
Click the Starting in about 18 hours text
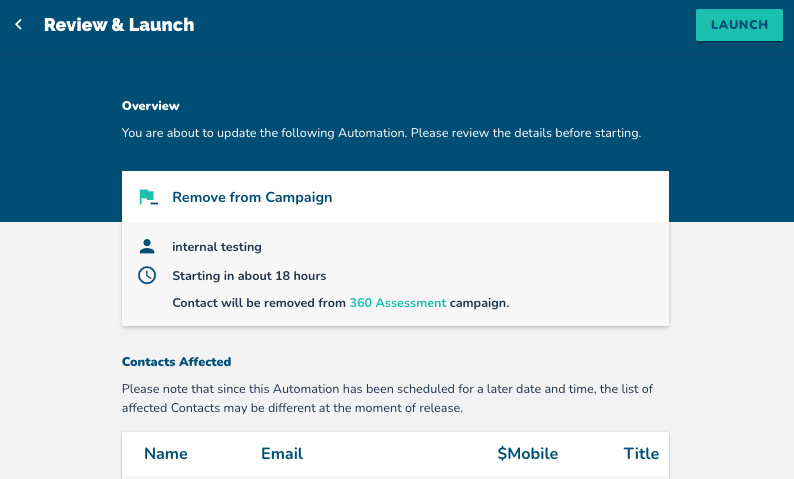(249, 275)
